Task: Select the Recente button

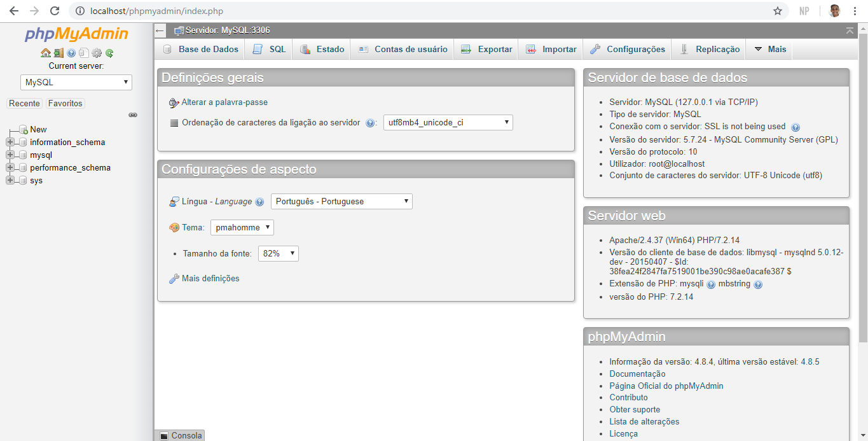Action: point(24,103)
